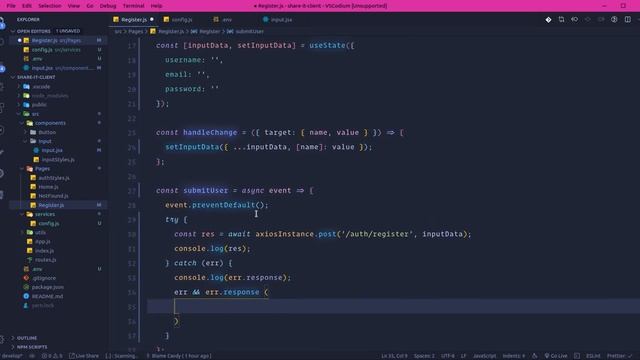Screen dimensions: 640x360
Task: Select config.js in Open Editors list
Action: coord(56,49)
